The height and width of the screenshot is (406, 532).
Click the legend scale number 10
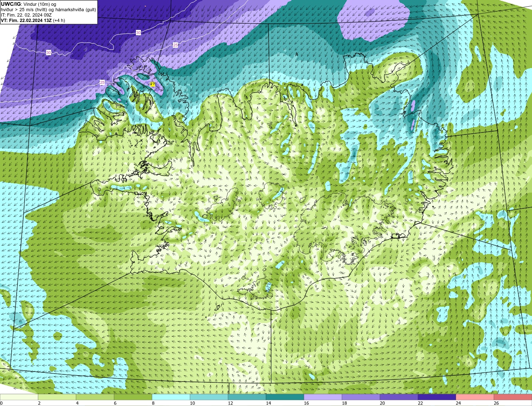(192, 403)
